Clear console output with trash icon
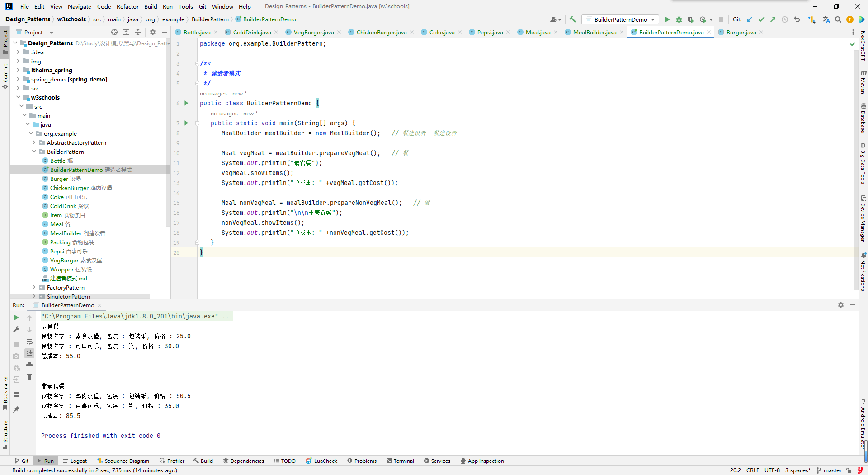 pyautogui.click(x=29, y=376)
